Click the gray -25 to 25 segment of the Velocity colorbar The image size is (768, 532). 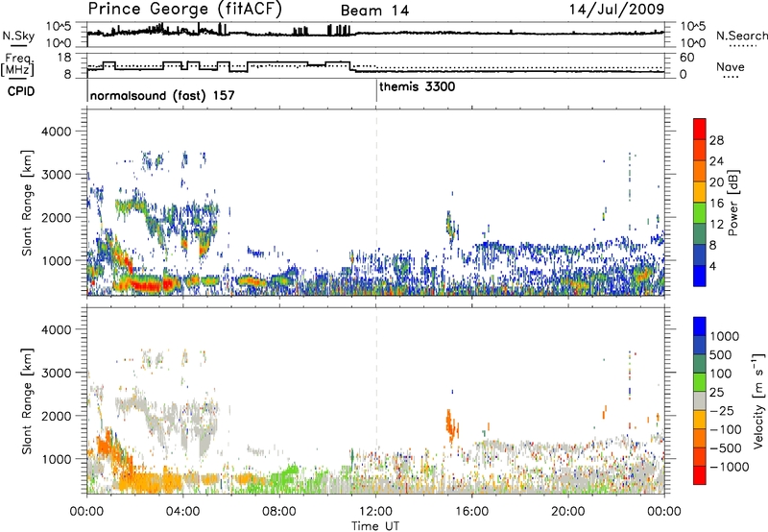click(700, 400)
